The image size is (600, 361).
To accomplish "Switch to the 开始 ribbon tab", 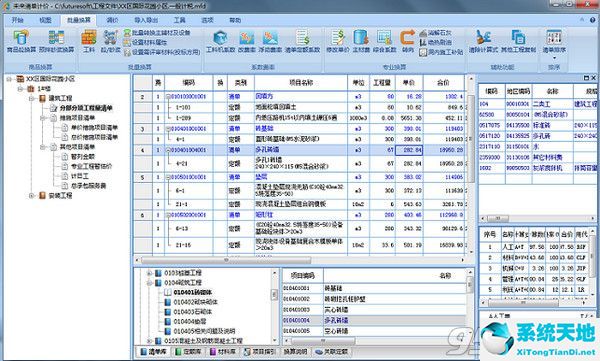I will coord(18,20).
